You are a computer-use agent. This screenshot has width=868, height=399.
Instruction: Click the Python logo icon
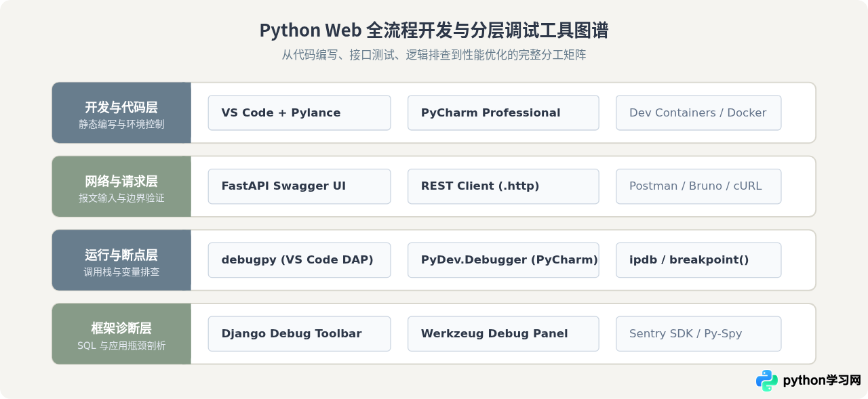coord(767,381)
